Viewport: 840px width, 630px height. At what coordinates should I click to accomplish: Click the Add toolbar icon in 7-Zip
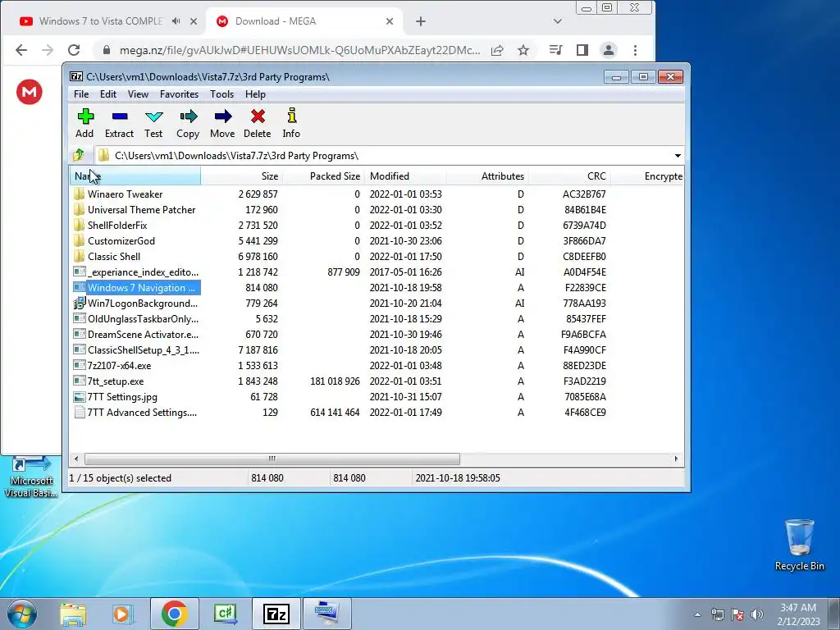pyautogui.click(x=84, y=124)
